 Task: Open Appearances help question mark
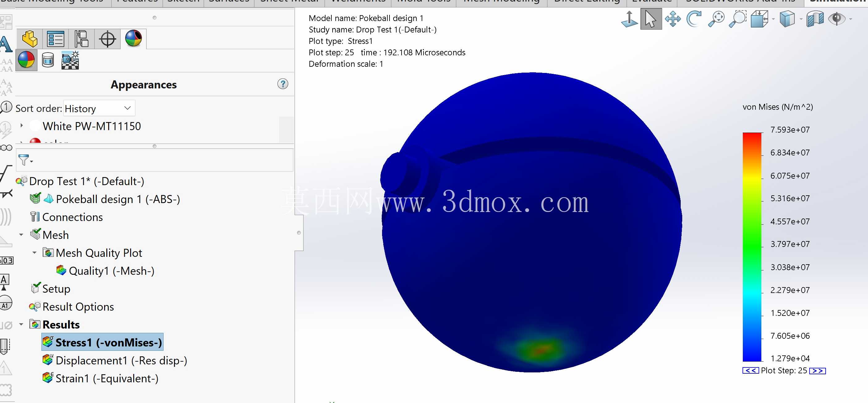tap(283, 84)
